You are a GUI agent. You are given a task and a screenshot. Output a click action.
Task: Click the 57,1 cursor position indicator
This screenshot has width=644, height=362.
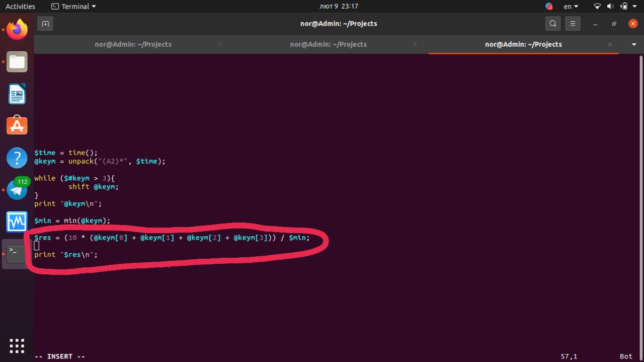(569, 356)
